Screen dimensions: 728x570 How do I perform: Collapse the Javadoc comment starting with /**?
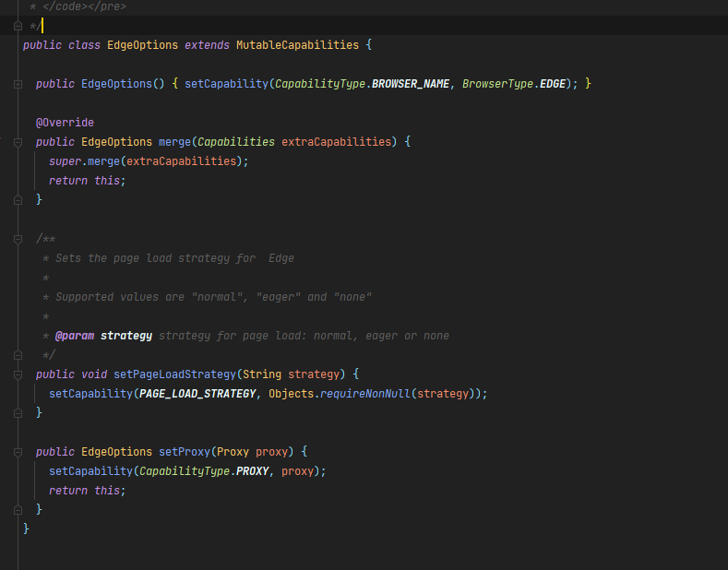(x=18, y=240)
